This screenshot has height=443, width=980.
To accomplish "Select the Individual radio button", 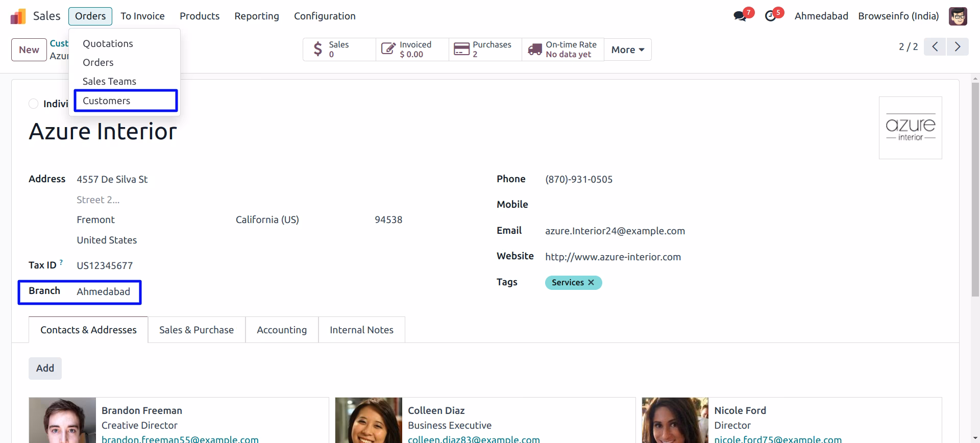I will click(x=34, y=104).
